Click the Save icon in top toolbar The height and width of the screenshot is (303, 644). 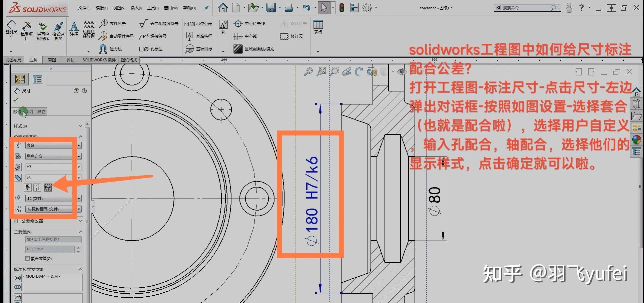tap(271, 8)
